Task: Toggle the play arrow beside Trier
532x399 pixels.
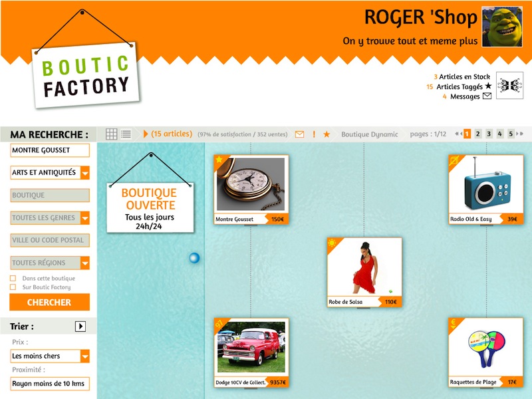Action: pos(80,327)
